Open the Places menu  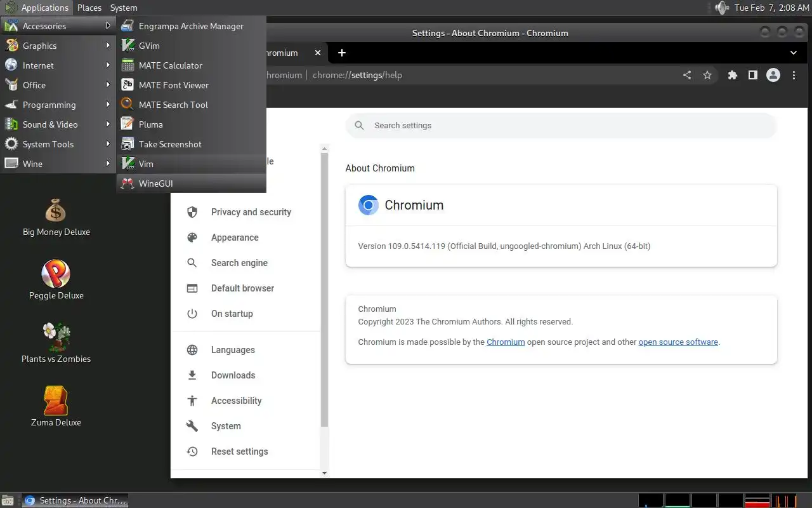[x=89, y=8]
